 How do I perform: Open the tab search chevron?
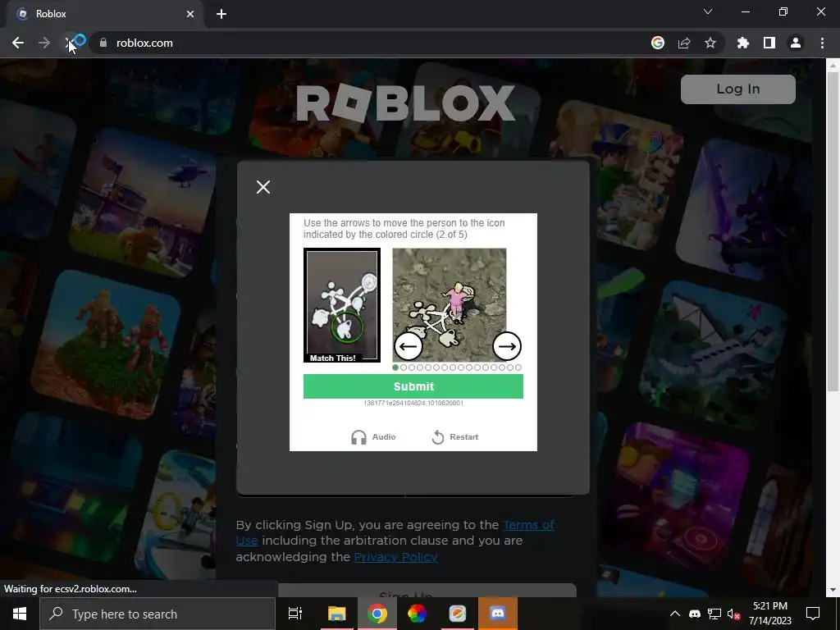pyautogui.click(x=708, y=11)
